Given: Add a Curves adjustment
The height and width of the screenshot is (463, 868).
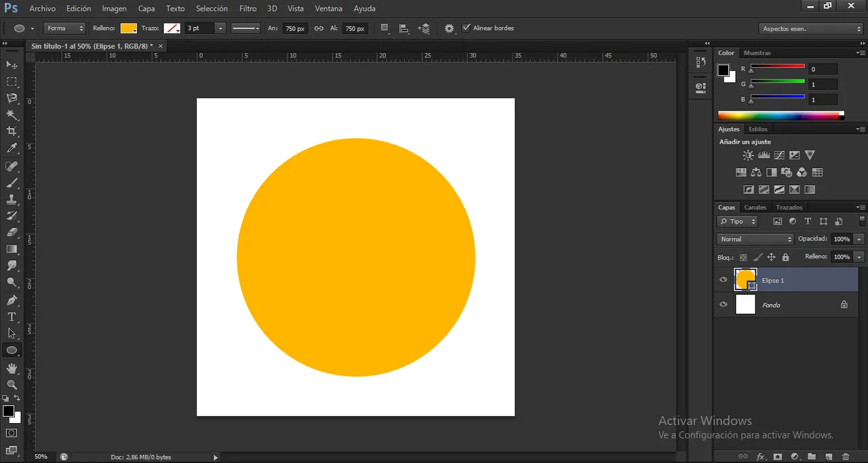Looking at the screenshot, I should 779,155.
